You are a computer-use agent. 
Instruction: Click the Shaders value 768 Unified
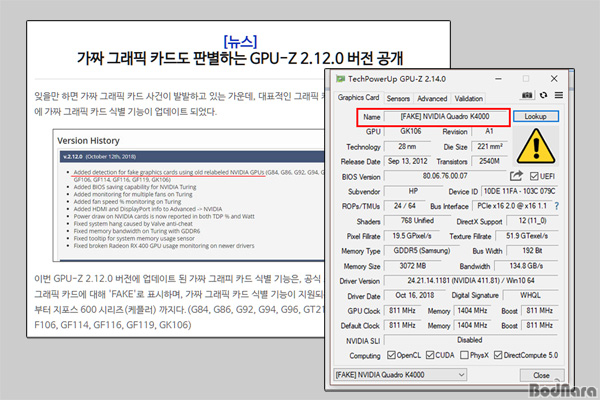[x=417, y=221]
